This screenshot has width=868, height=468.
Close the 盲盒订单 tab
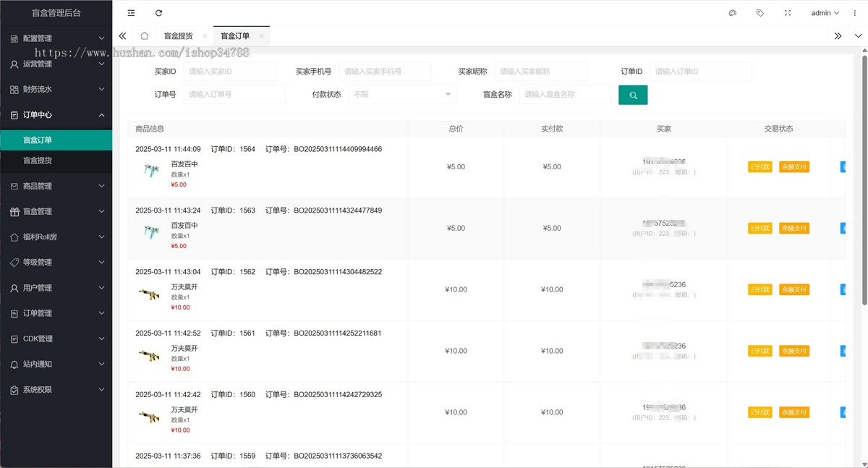click(261, 35)
